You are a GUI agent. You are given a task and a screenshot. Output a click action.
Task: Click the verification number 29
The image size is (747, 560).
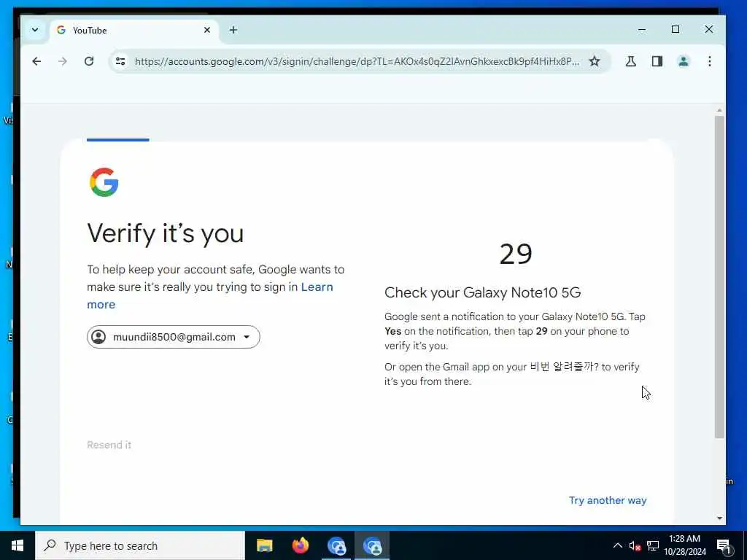point(516,254)
